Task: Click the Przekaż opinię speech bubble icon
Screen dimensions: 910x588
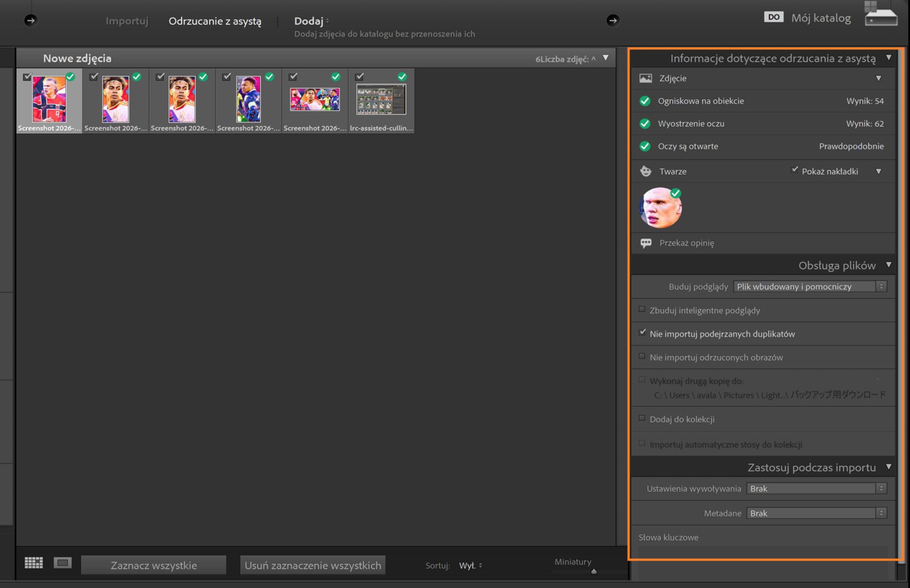Action: [x=646, y=243]
